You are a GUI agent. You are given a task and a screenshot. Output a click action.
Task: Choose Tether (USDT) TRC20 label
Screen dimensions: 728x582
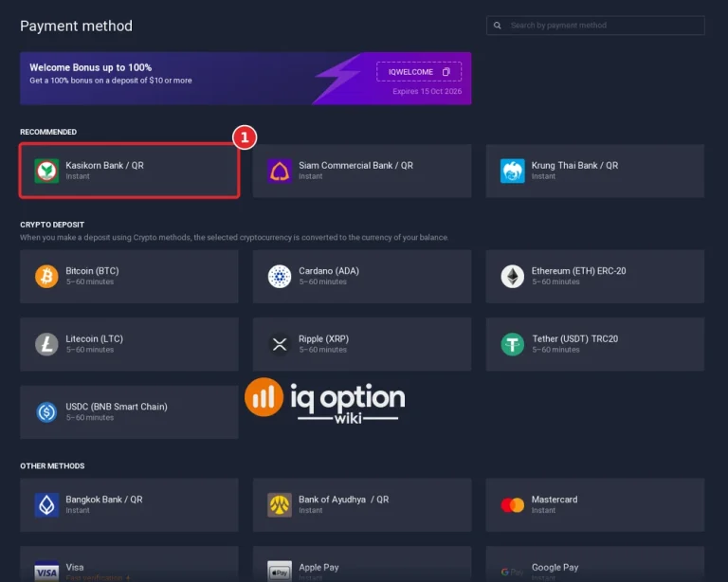point(574,338)
